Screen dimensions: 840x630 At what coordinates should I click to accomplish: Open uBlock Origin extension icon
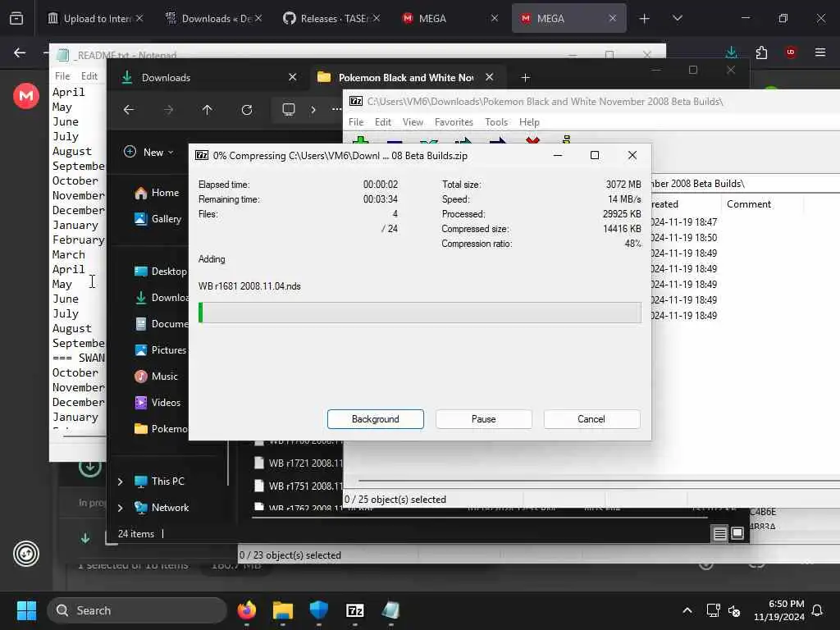point(791,52)
